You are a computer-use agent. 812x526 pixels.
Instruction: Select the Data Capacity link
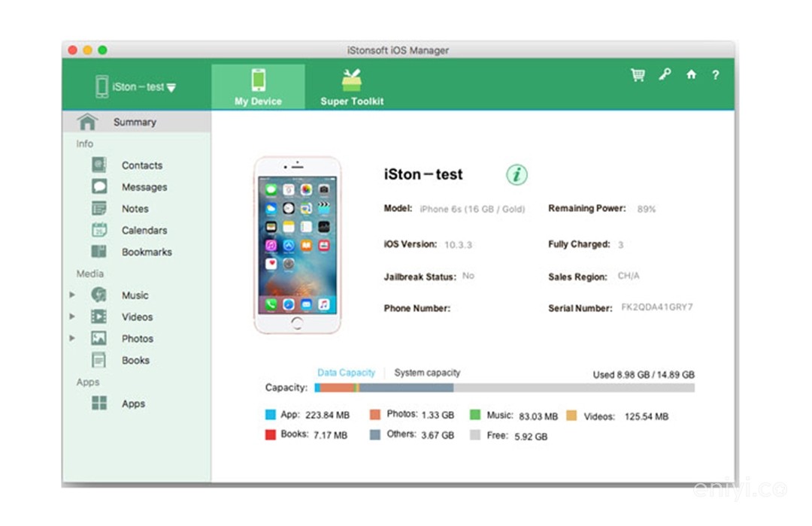coord(346,373)
